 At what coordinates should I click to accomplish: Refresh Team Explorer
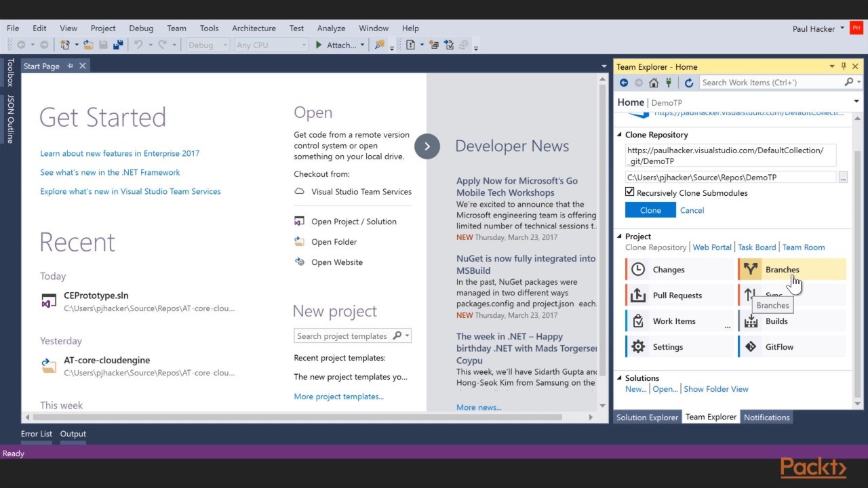(689, 83)
